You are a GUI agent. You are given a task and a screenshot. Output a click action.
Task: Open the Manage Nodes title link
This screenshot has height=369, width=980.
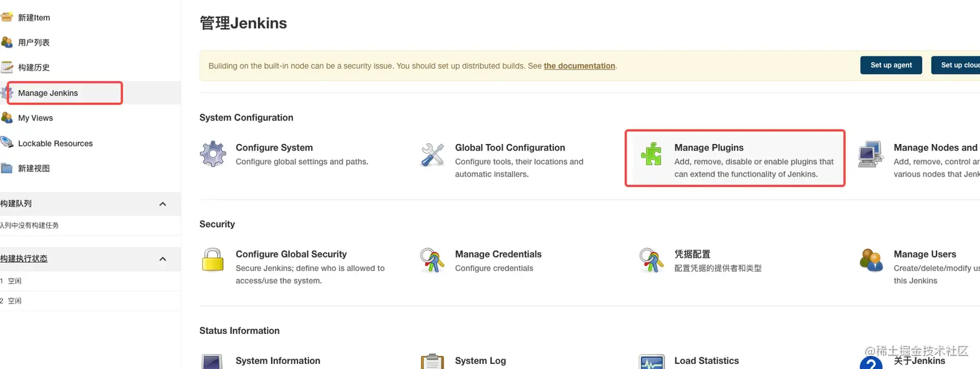tap(937, 147)
